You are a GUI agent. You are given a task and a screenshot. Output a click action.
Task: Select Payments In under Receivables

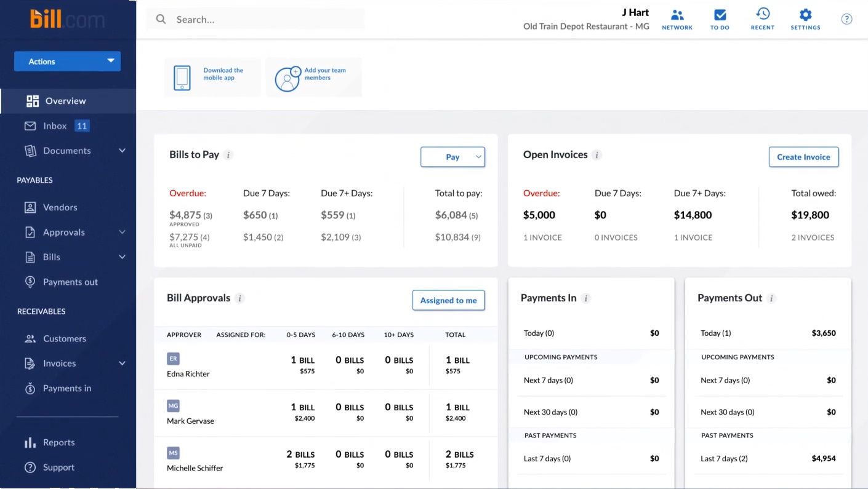(66, 388)
